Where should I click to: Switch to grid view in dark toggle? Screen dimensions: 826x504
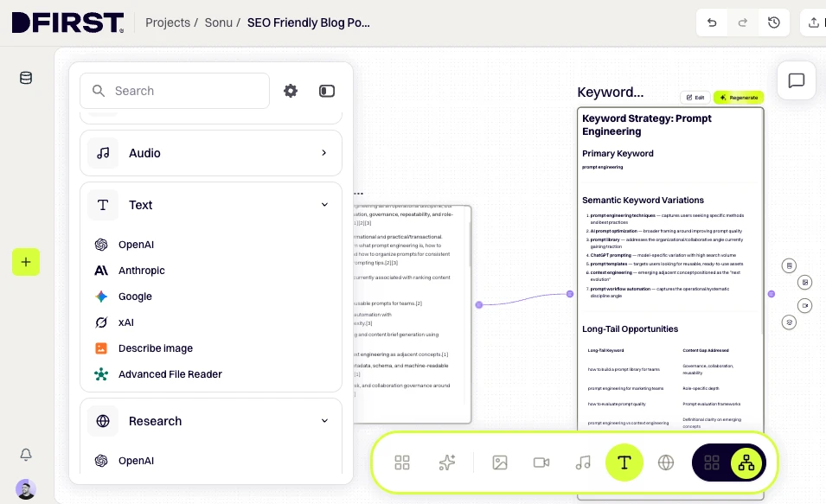(712, 463)
